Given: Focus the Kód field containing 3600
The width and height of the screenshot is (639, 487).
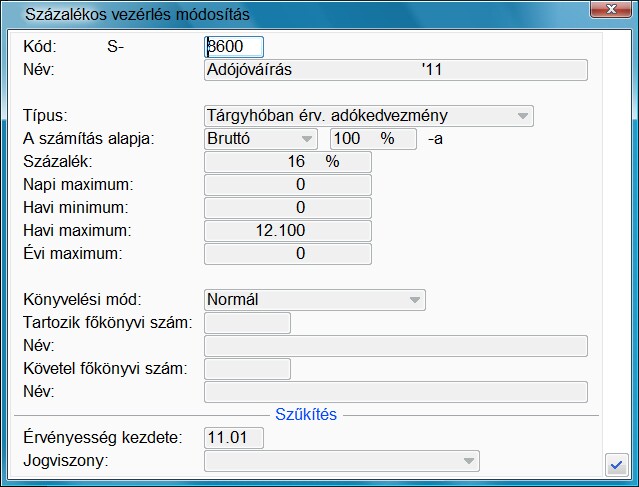Looking at the screenshot, I should pyautogui.click(x=234, y=47).
